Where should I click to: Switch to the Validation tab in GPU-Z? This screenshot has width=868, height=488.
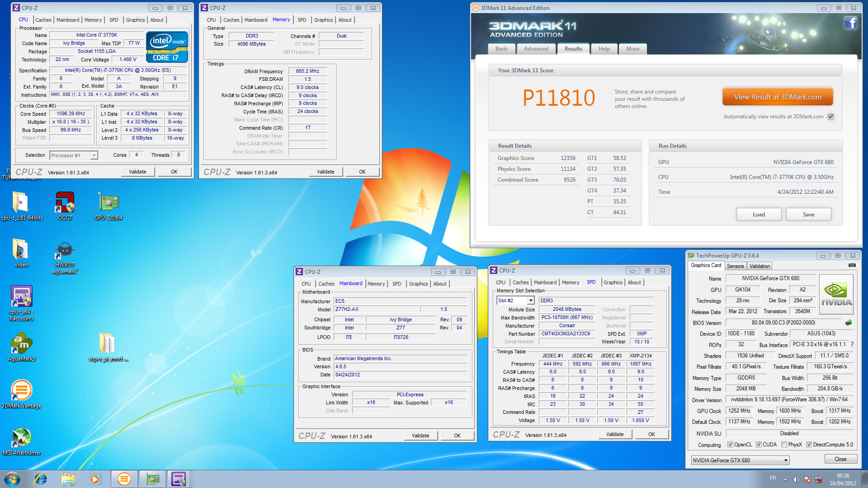coord(759,266)
